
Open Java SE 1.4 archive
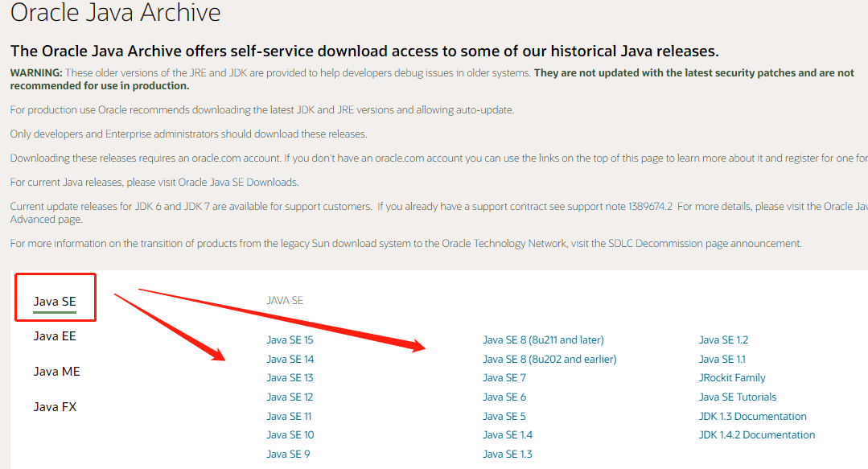[508, 434]
